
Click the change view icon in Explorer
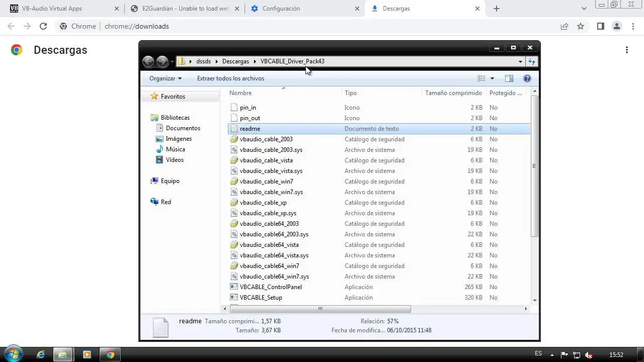481,78
